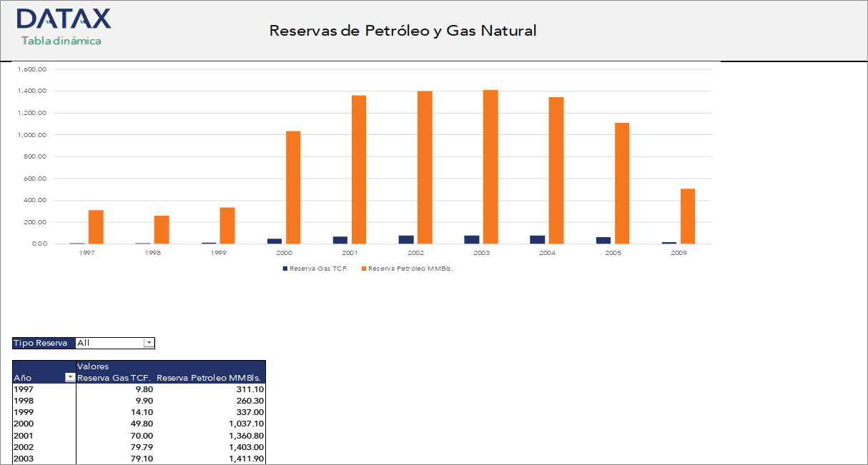Open the Tipo Reserva filter selector
This screenshot has width=868, height=465.
click(x=114, y=343)
